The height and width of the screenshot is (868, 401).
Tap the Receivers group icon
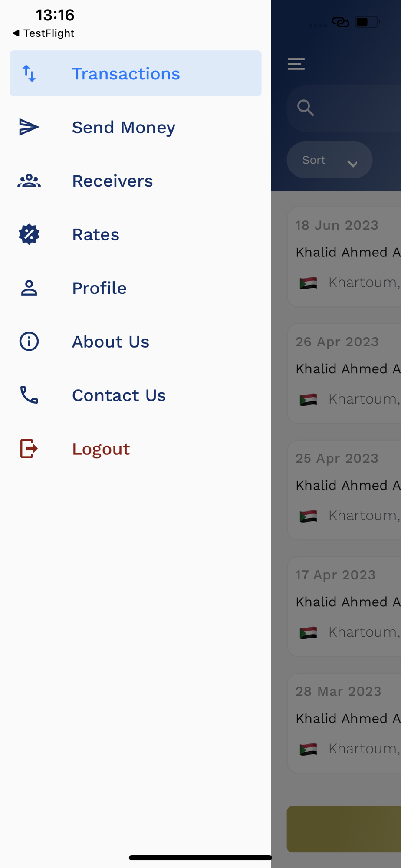[x=29, y=181]
